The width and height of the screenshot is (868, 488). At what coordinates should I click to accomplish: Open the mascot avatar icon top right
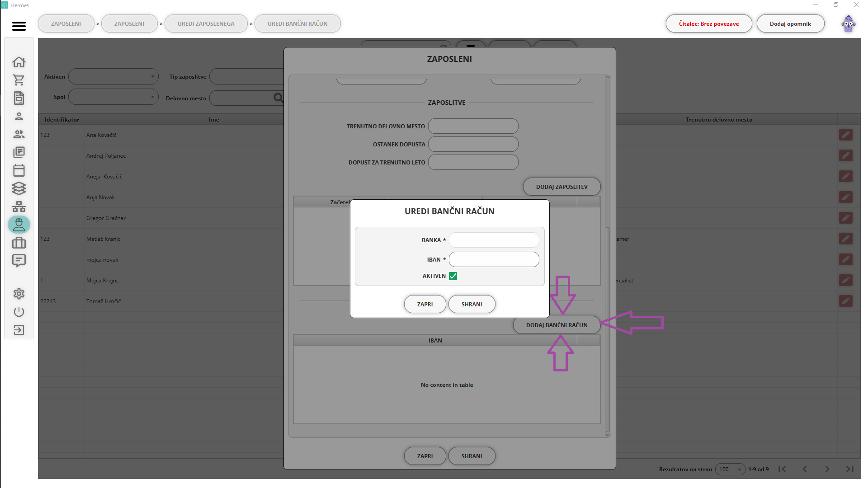[x=848, y=24]
